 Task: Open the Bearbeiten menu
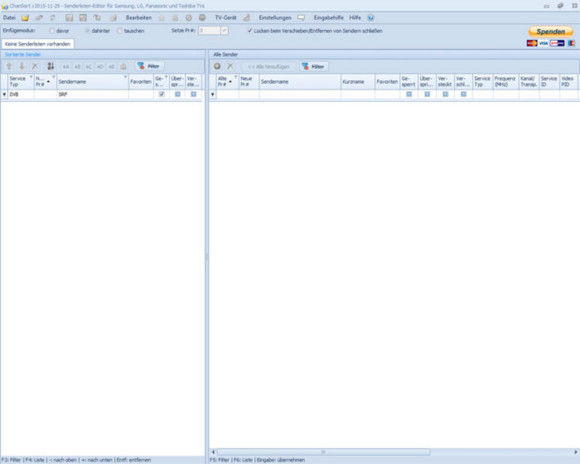[139, 18]
